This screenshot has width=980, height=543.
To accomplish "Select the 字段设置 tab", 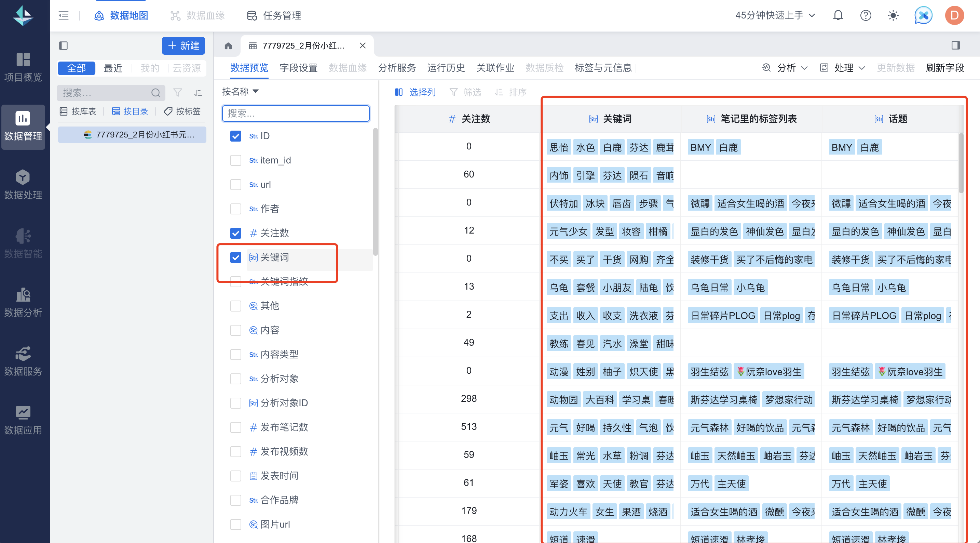I will point(299,68).
